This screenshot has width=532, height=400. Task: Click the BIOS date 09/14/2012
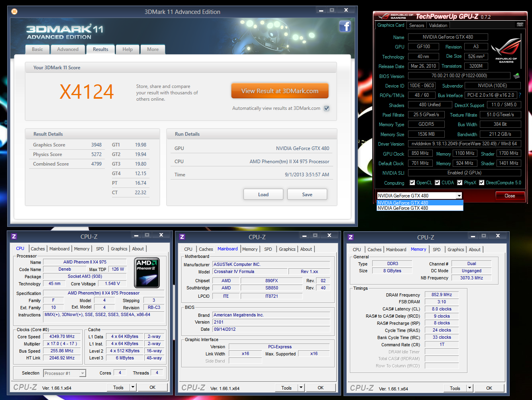[x=271, y=329]
